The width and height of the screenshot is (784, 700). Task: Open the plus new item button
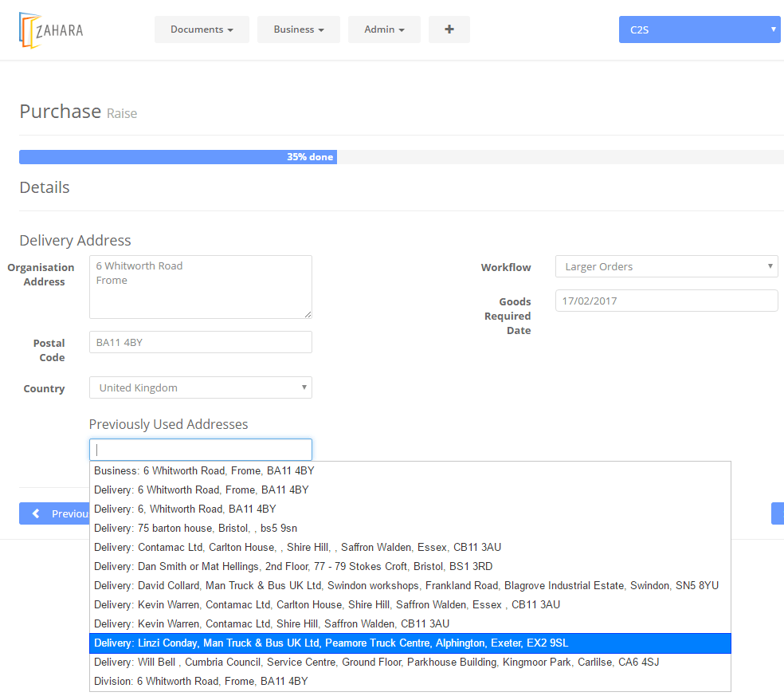pyautogui.click(x=449, y=29)
